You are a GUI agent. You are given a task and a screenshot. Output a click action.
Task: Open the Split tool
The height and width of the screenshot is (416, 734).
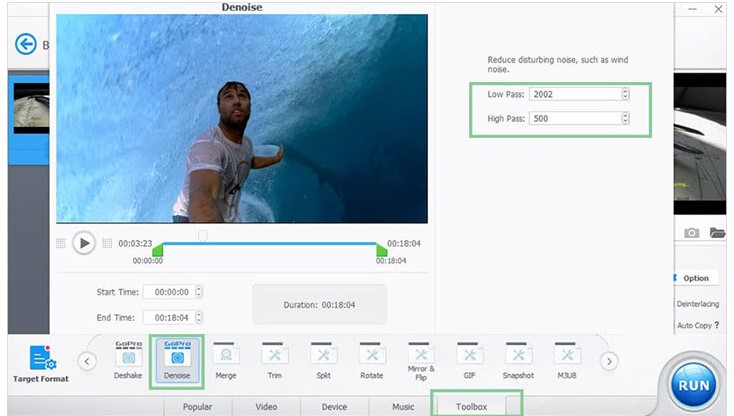click(323, 360)
